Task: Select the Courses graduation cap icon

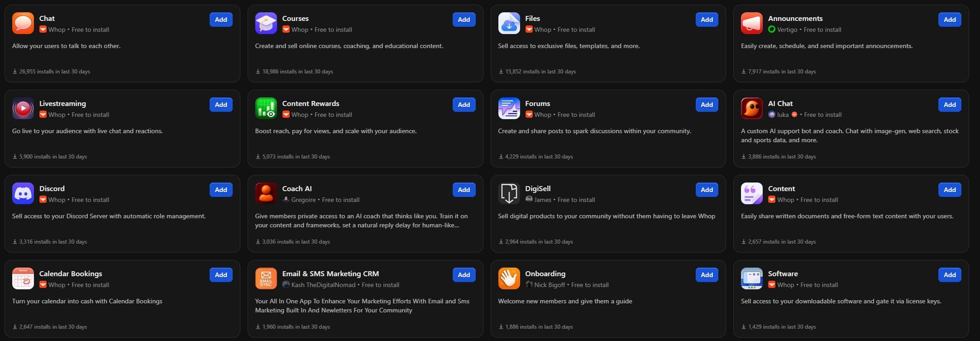Action: 266,23
